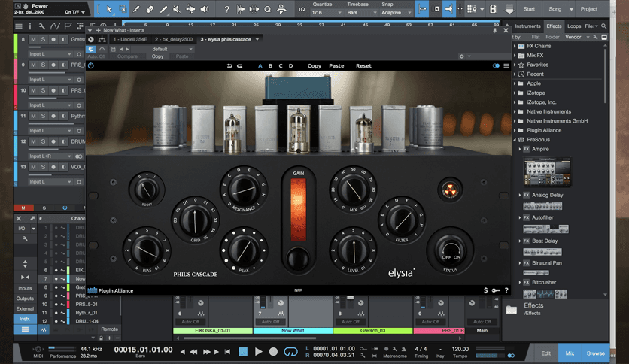Screen dimensions: 629x364
Task: Click the question mark help icon in toolbar
Action: pyautogui.click(x=227, y=9)
